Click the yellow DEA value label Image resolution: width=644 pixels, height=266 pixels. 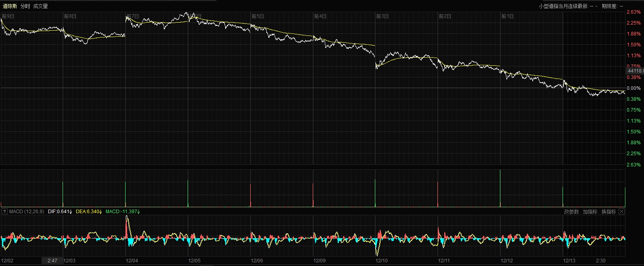[x=88, y=212]
